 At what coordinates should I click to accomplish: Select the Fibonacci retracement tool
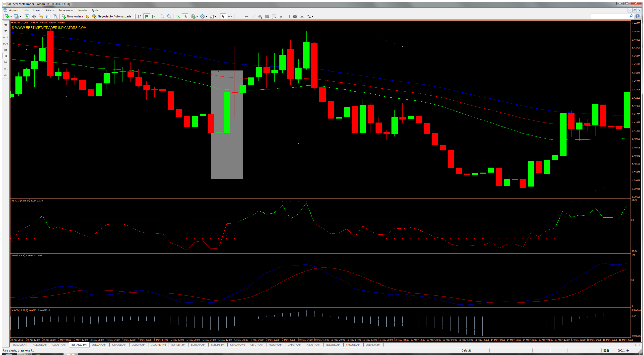(267, 16)
